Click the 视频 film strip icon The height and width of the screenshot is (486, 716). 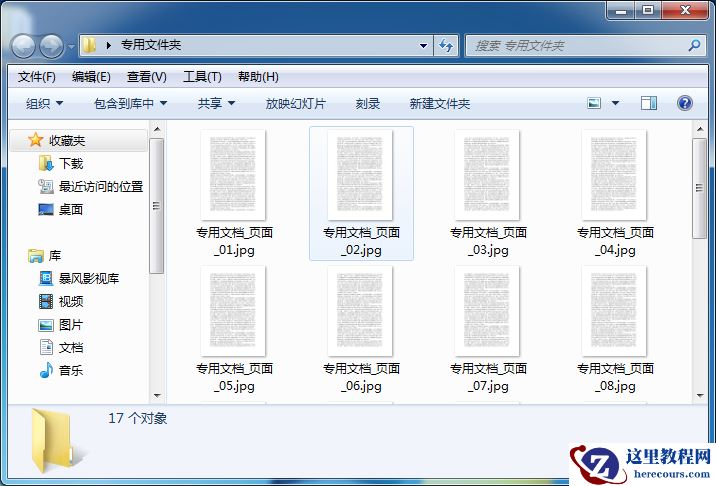point(46,301)
